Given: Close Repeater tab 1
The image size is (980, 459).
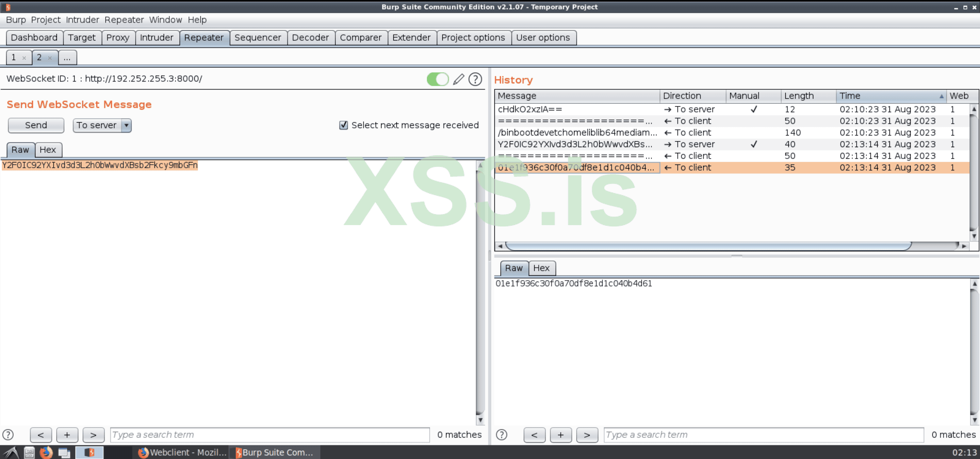Looking at the screenshot, I should (x=24, y=58).
